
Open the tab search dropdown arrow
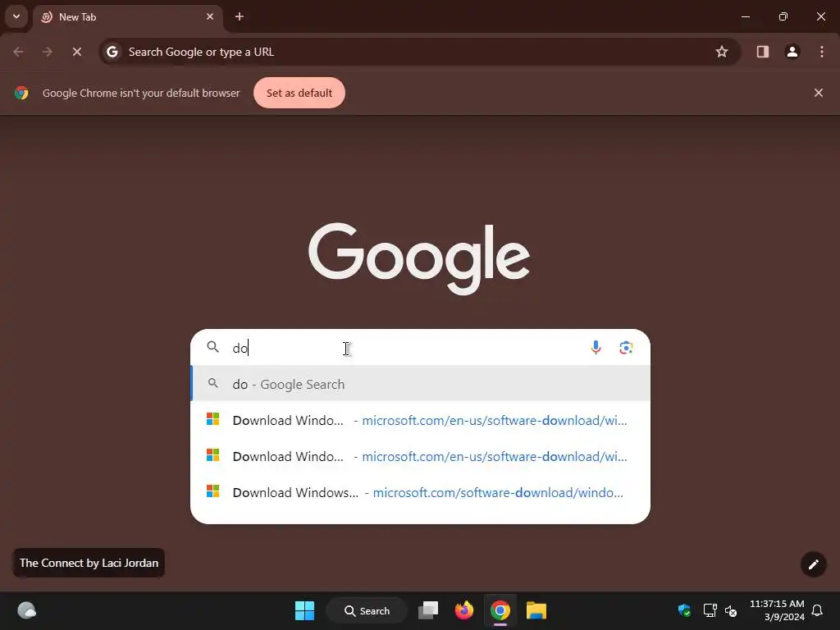coord(16,16)
